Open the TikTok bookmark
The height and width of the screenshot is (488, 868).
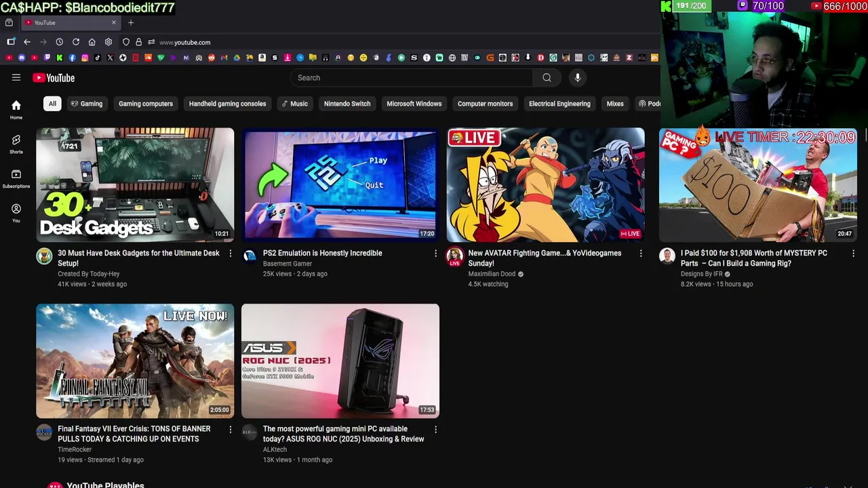pos(98,58)
